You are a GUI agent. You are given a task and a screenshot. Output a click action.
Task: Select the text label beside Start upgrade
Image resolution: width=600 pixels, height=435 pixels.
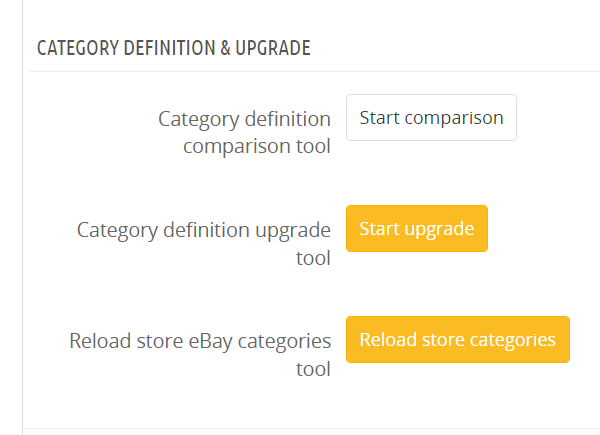point(204,244)
